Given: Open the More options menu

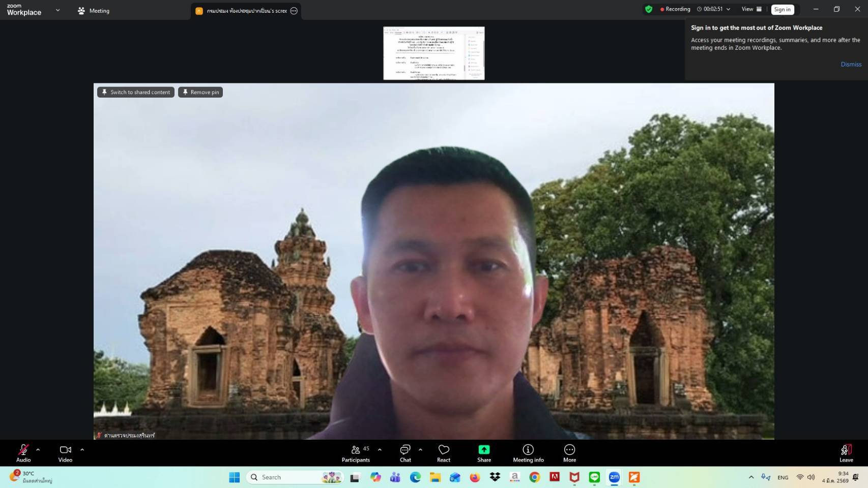Looking at the screenshot, I should pyautogui.click(x=569, y=453).
